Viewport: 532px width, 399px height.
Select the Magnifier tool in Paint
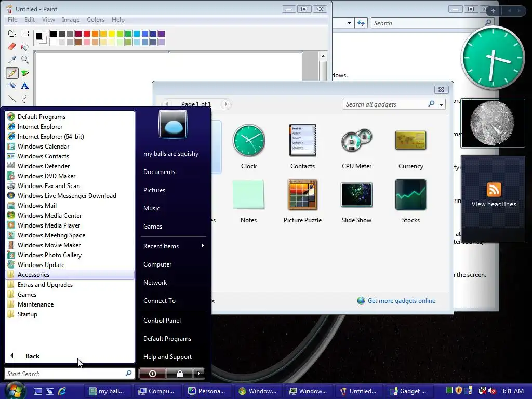(25, 60)
